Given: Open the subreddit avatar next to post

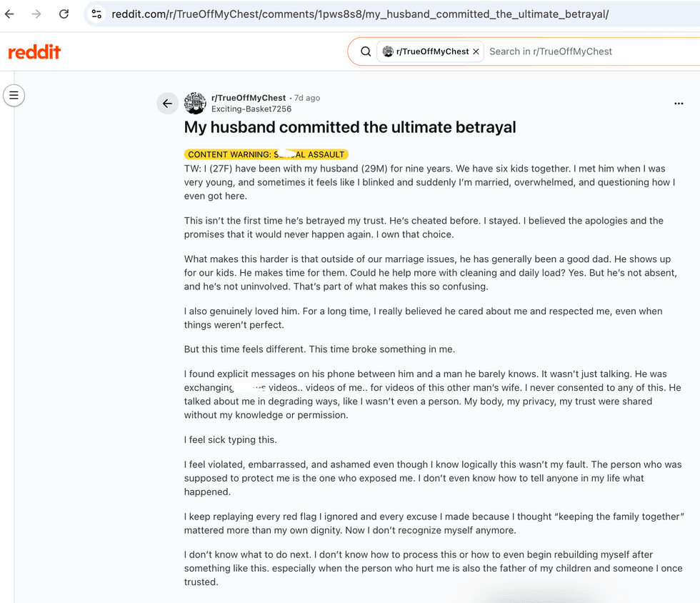Looking at the screenshot, I should pos(195,103).
